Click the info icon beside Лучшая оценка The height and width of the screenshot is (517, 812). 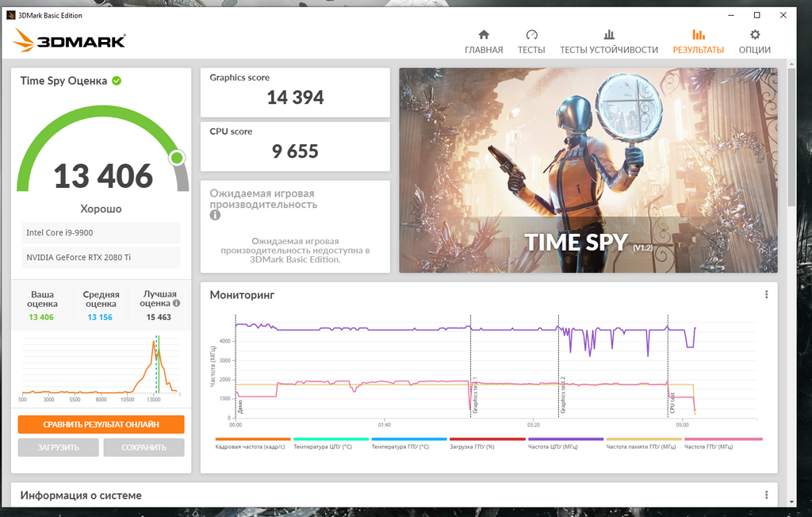tap(176, 303)
